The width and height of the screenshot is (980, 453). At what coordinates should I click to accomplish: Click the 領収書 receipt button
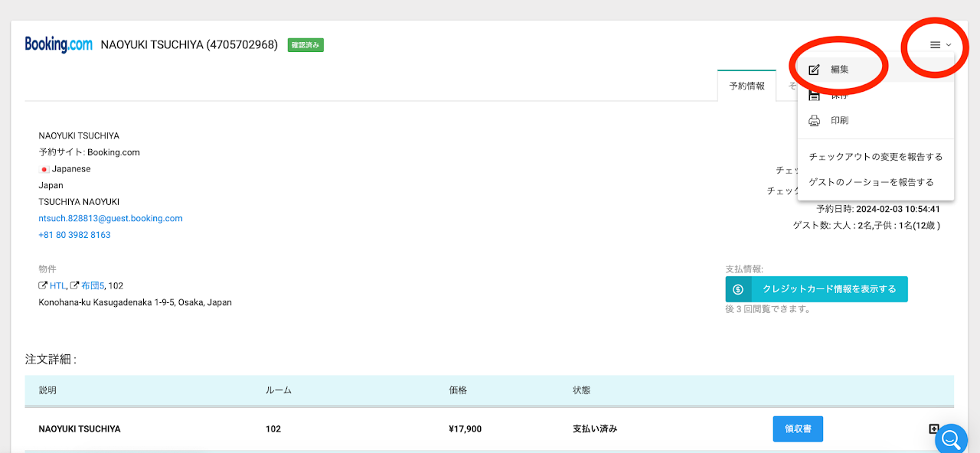pos(797,429)
